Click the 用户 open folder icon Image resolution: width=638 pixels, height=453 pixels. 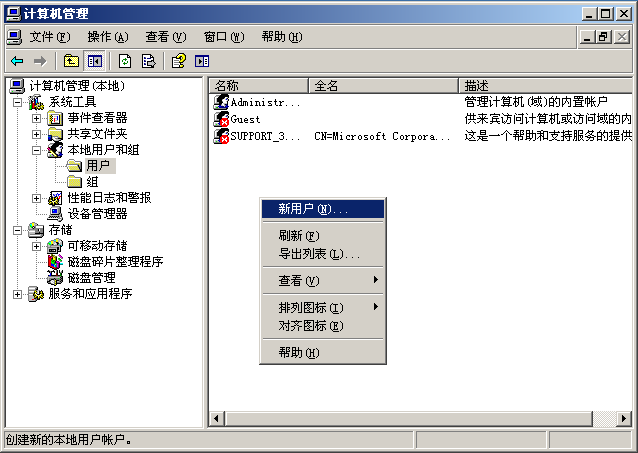point(74,166)
